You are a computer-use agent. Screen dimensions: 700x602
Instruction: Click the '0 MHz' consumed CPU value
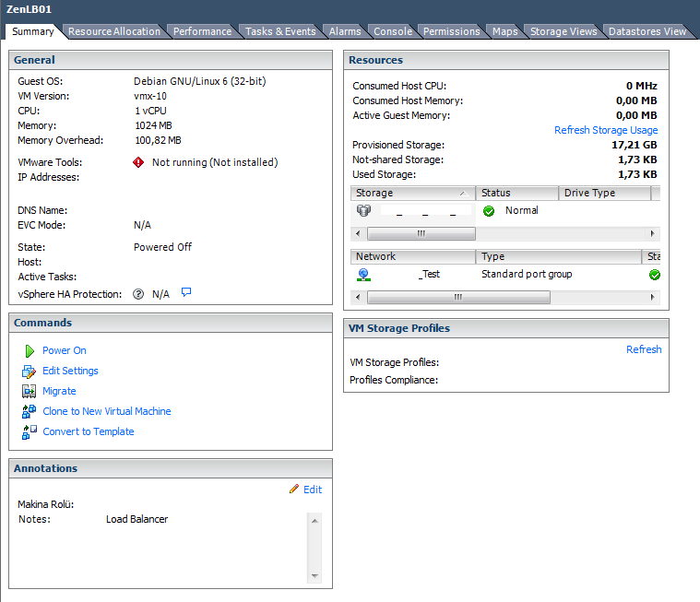pyautogui.click(x=642, y=86)
